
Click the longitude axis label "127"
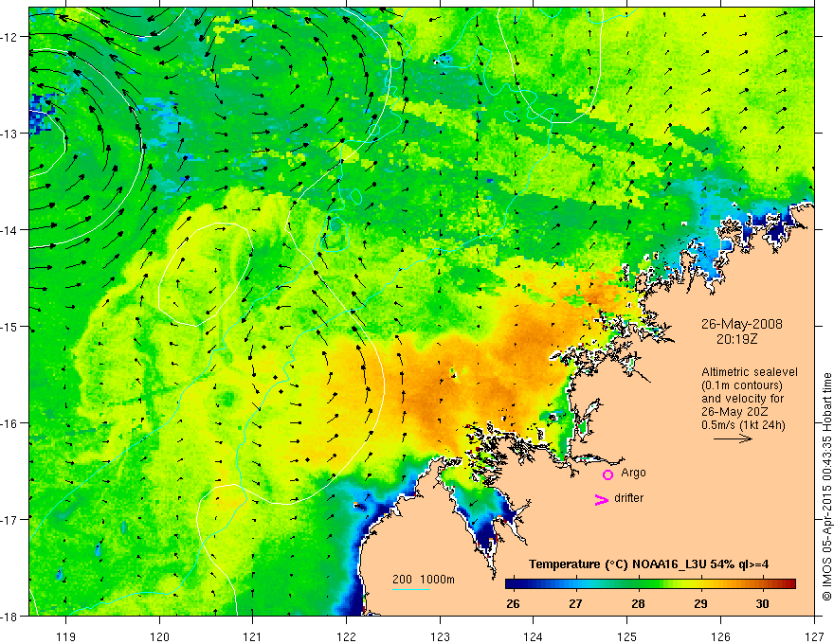pyautogui.click(x=814, y=636)
